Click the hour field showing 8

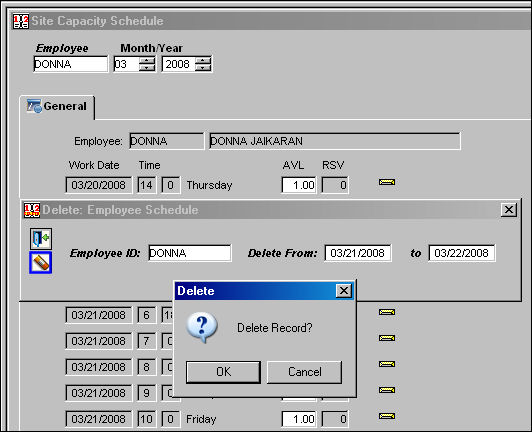click(147, 367)
